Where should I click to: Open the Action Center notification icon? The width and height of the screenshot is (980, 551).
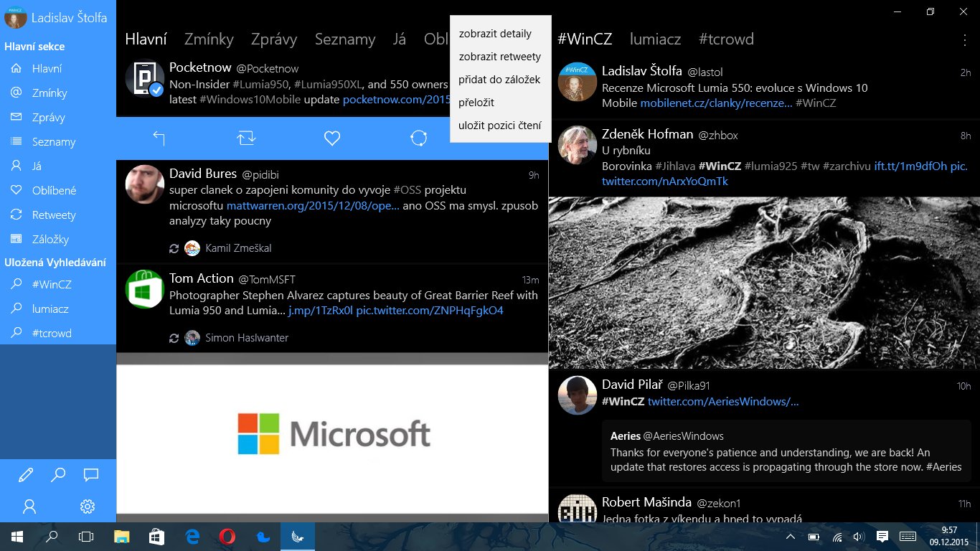[x=882, y=537]
